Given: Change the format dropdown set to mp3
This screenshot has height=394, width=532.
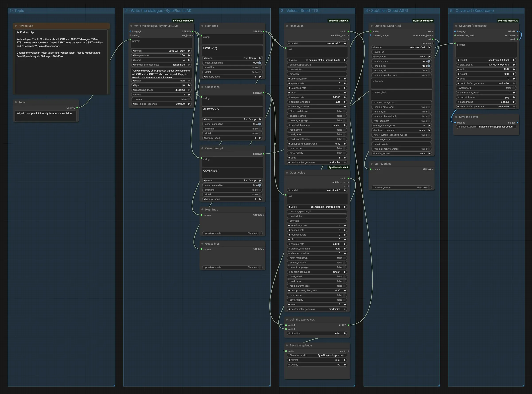Looking at the screenshot, I should pos(317,360).
